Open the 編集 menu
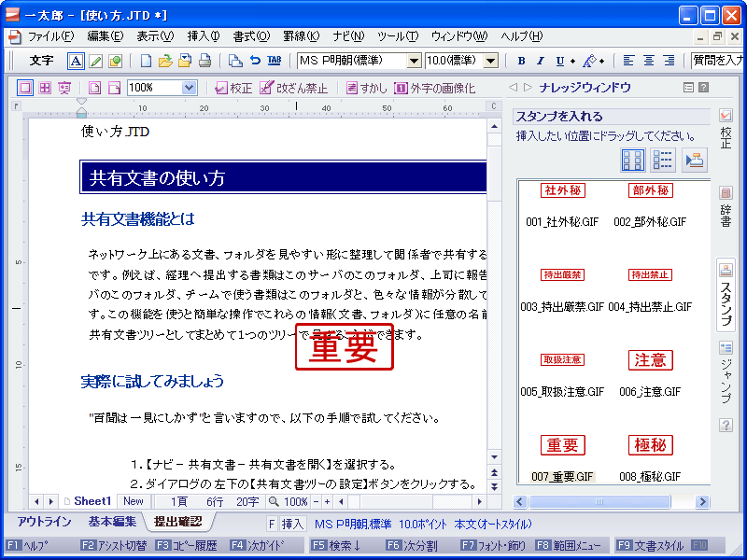The image size is (747, 560). pos(106,36)
